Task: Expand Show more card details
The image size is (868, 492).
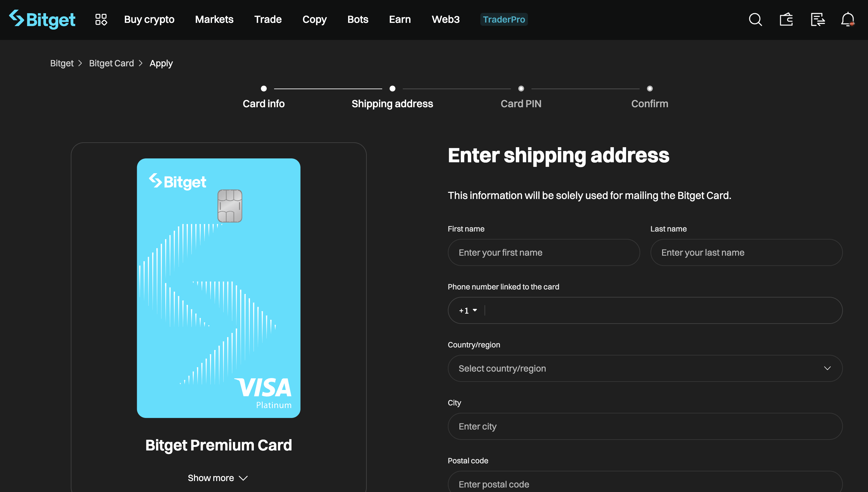Action: (x=218, y=478)
